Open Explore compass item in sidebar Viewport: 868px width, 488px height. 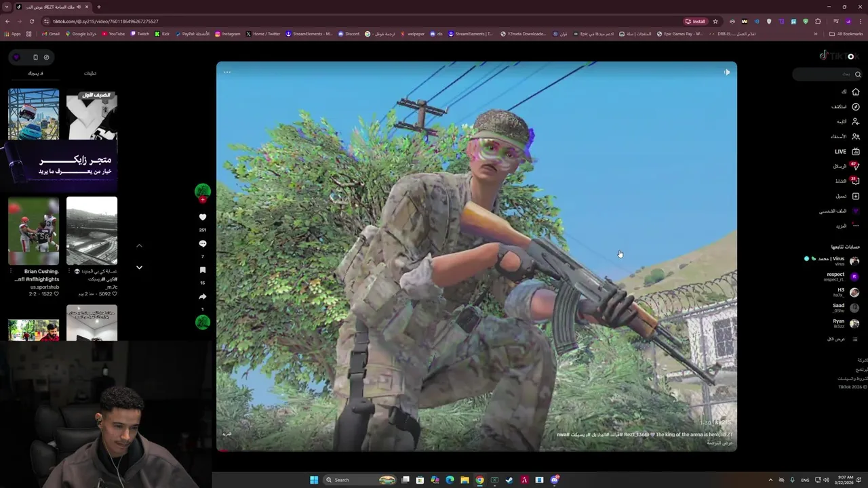[x=846, y=106]
